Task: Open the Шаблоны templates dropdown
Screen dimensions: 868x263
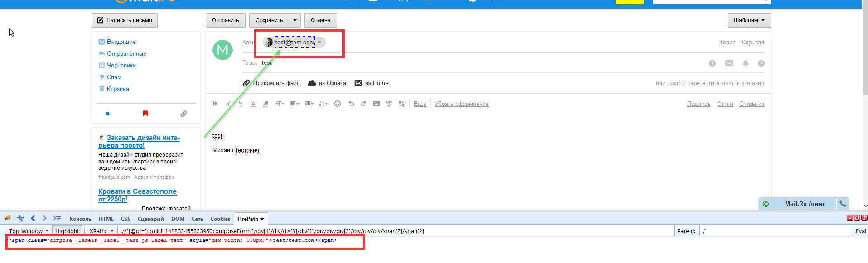Action: [x=749, y=20]
